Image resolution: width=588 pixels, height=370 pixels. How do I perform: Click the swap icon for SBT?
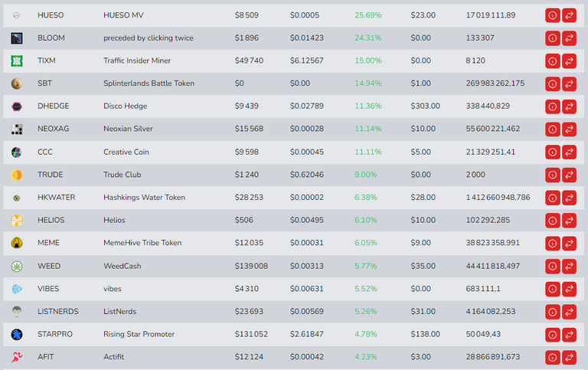pos(570,83)
